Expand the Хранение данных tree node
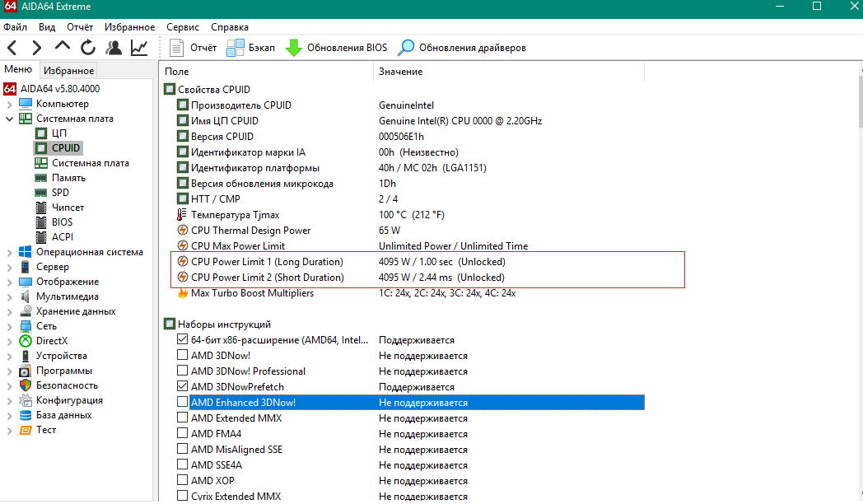 click(x=9, y=312)
